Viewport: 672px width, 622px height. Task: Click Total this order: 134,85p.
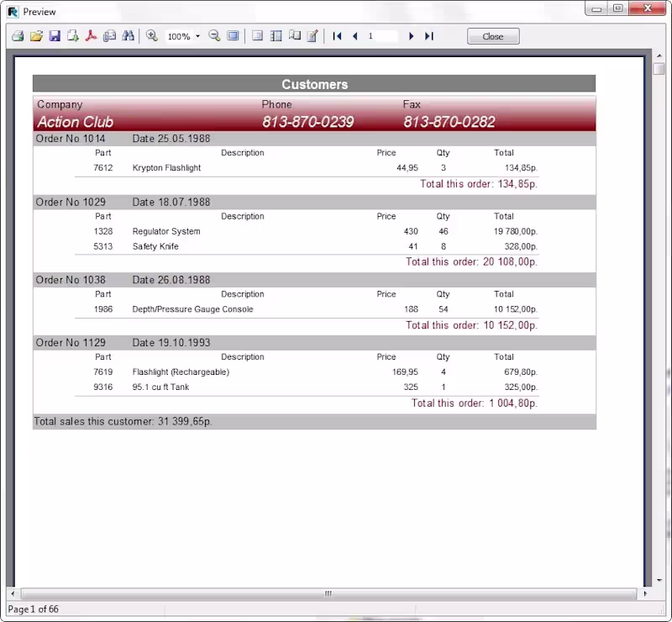point(479,183)
